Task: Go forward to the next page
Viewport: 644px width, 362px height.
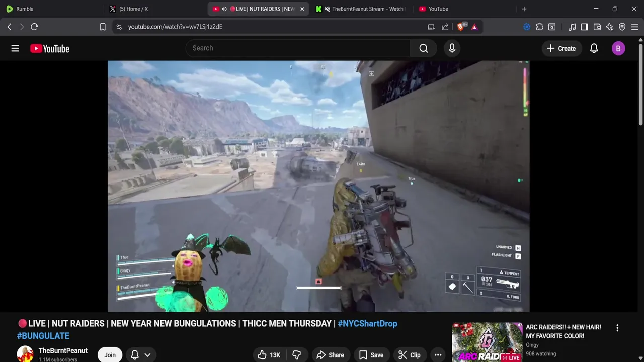Action: coord(22,27)
